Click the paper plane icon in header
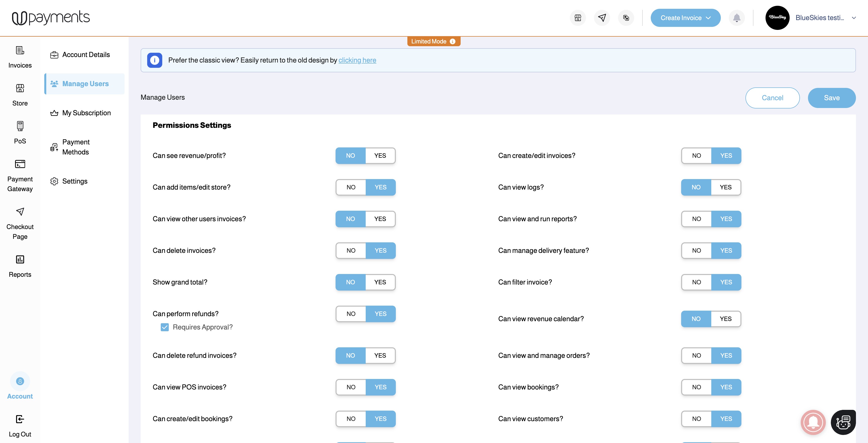 602,18
